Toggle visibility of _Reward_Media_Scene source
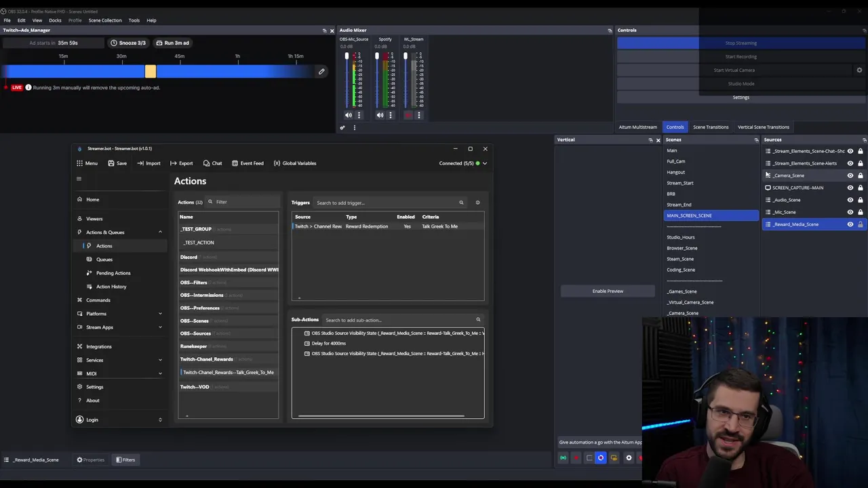This screenshot has width=868, height=488. (x=850, y=224)
